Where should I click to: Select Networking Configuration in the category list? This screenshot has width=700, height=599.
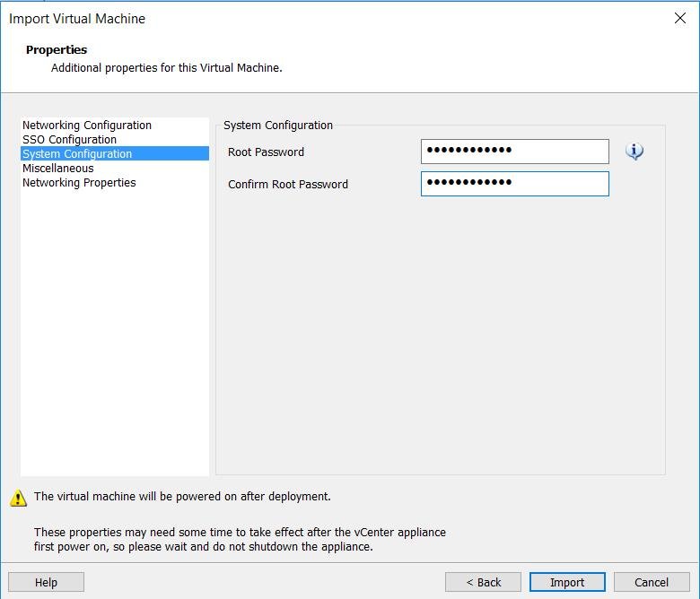pos(87,126)
